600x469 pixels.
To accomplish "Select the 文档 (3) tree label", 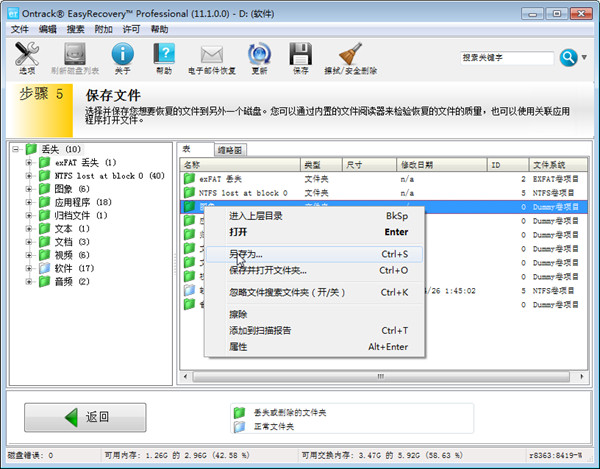I will pos(72,242).
